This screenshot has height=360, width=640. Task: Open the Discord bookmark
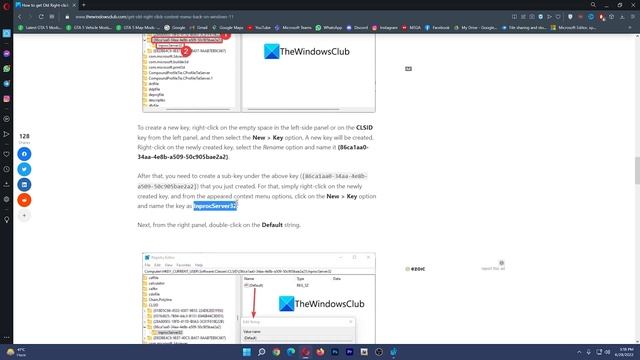(x=357, y=28)
